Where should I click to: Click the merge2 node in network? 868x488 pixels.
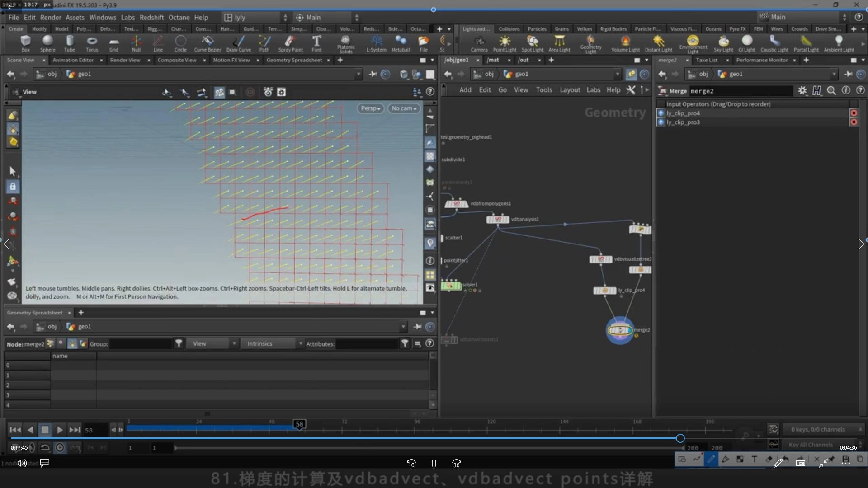click(620, 330)
